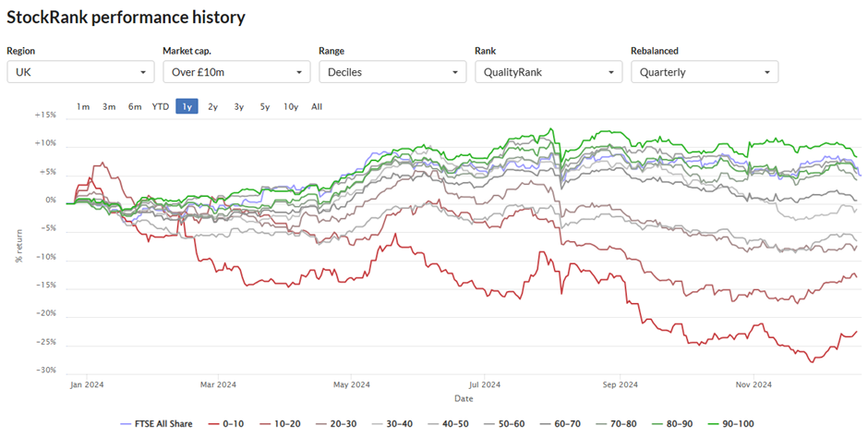Switch chart to 10y range
Screen dimensions: 868x438
(x=291, y=106)
